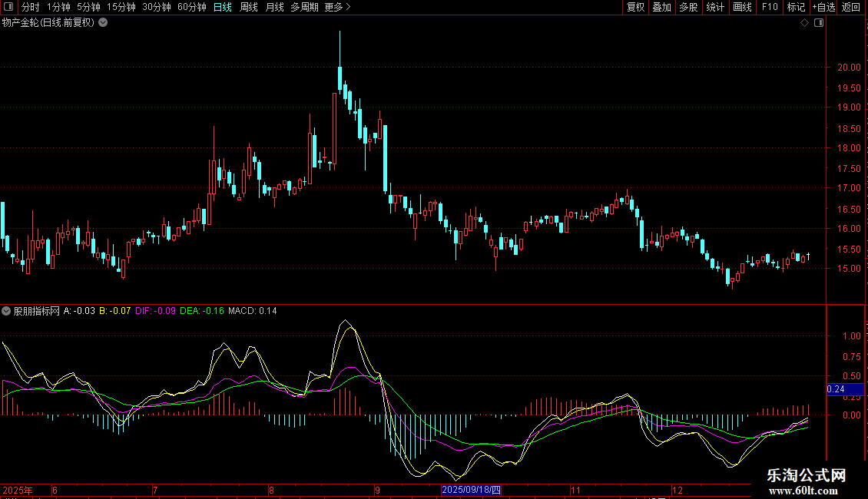
Task: Add stock via +自选 button
Action: point(823,8)
